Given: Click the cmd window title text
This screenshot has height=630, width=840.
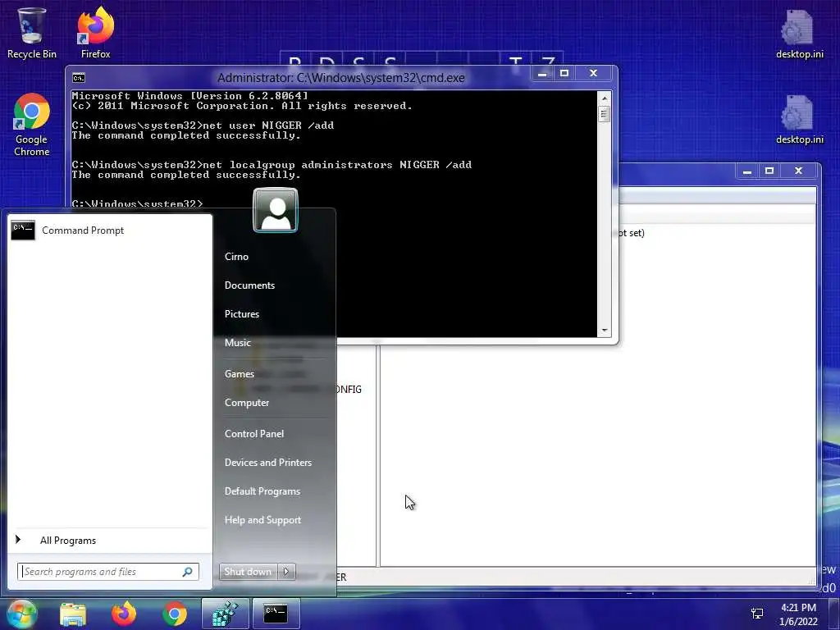Looking at the screenshot, I should coord(341,78).
